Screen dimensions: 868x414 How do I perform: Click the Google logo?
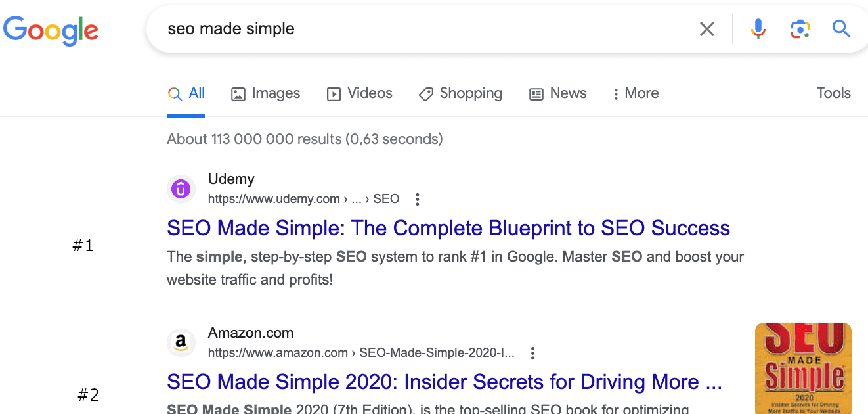tap(51, 31)
